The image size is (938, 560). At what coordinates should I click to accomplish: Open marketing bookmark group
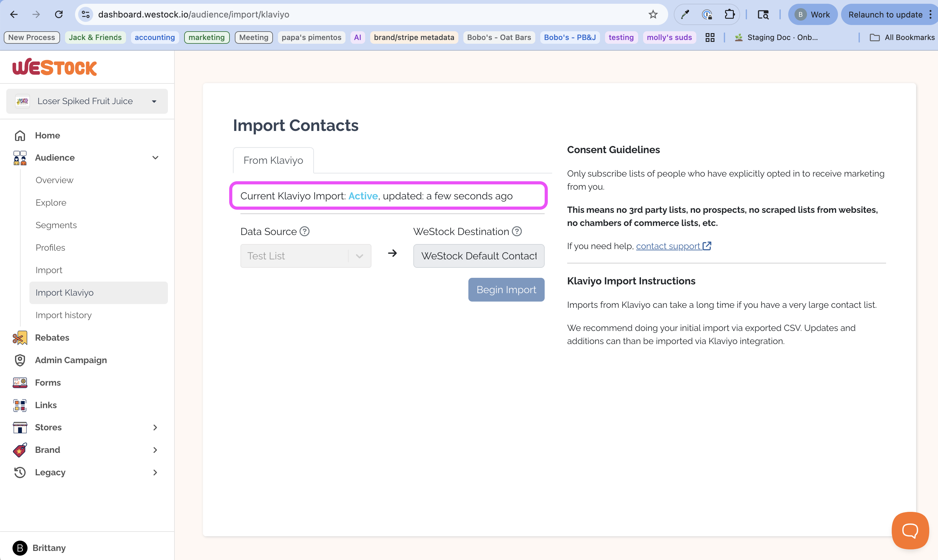point(206,37)
